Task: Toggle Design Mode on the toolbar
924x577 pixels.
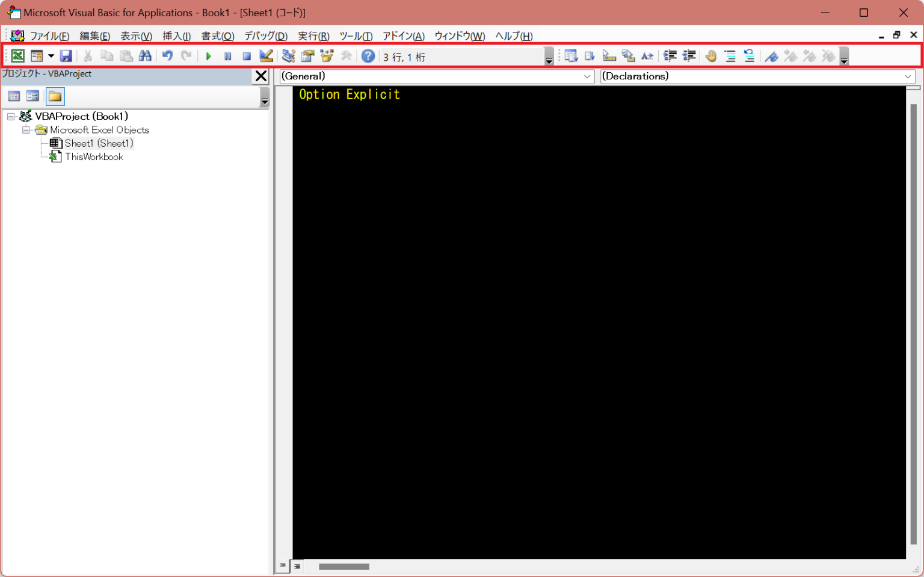Action: tap(266, 55)
